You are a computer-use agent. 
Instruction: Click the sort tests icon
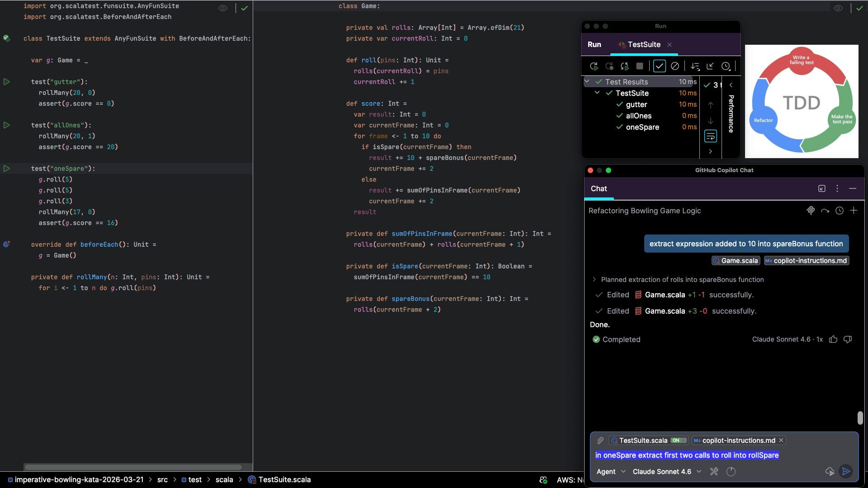[695, 66]
